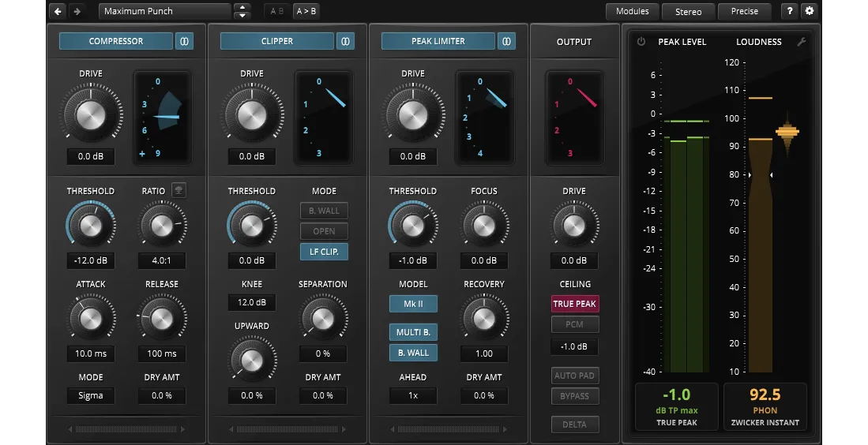The width and height of the screenshot is (868, 445).
Task: Open the Precise quality mode menu
Action: point(745,11)
